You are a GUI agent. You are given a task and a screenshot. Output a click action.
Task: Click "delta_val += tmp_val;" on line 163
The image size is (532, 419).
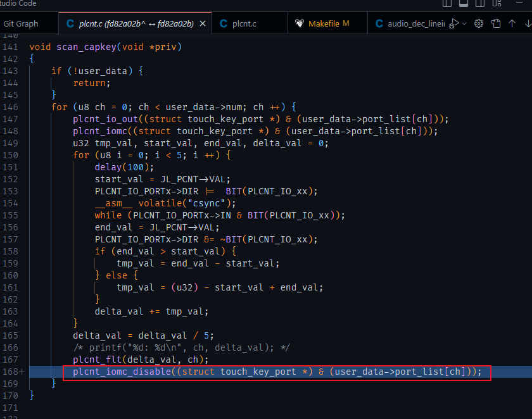151,312
